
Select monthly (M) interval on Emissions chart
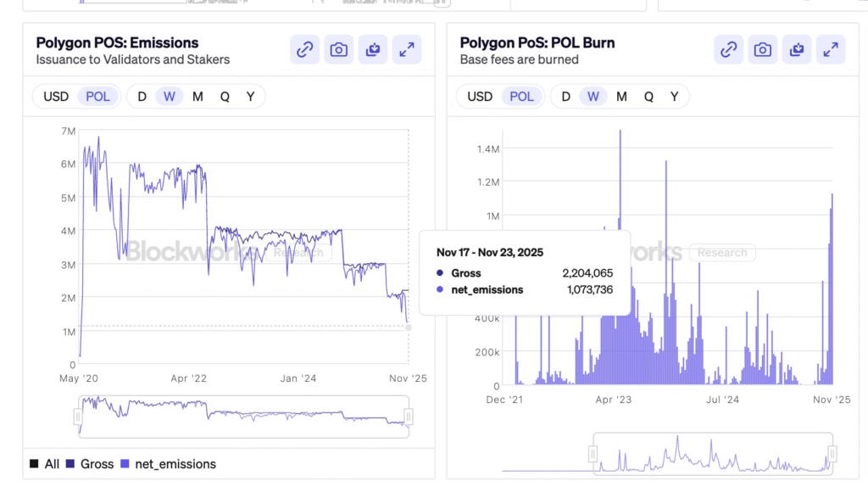pyautogui.click(x=198, y=97)
